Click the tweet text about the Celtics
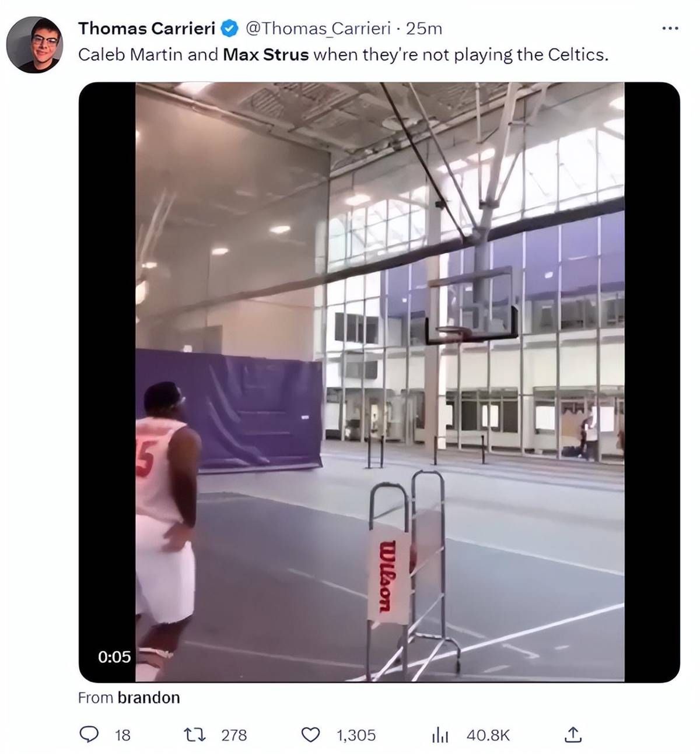700x754 pixels. pos(344,55)
